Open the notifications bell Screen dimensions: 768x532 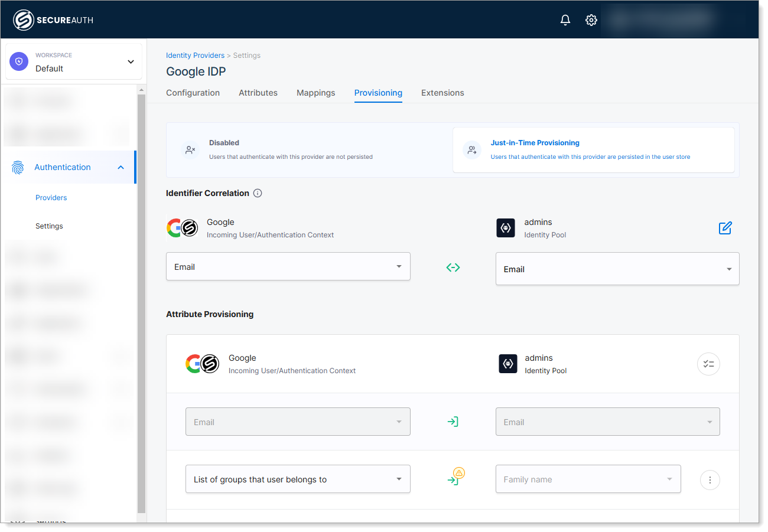565,20
